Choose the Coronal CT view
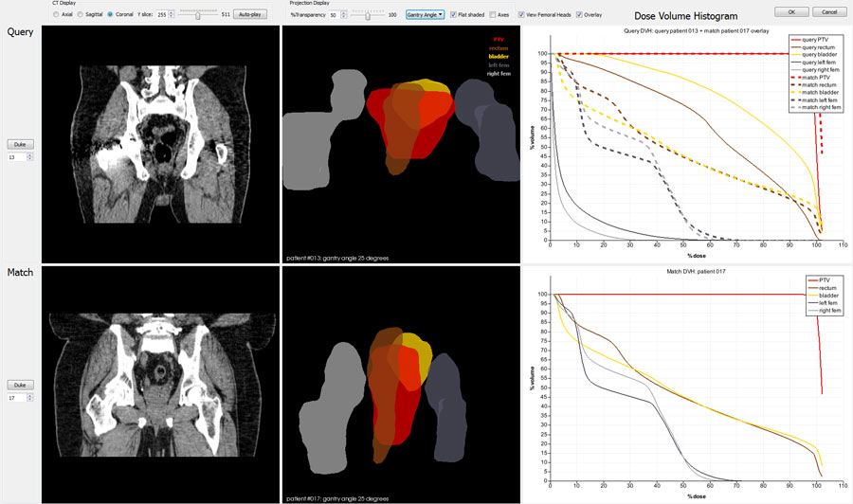The height and width of the screenshot is (504, 853). pos(111,15)
